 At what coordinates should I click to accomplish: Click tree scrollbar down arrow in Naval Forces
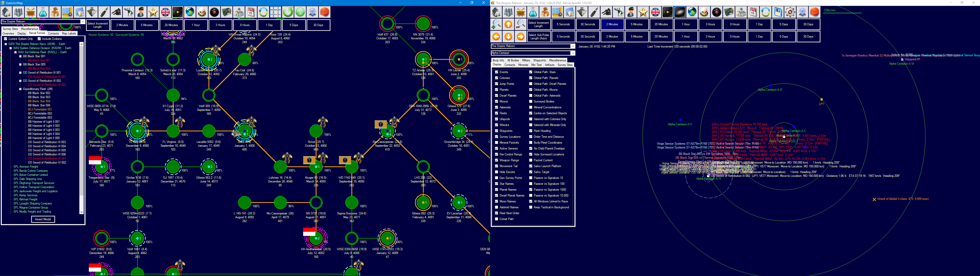[81, 212]
